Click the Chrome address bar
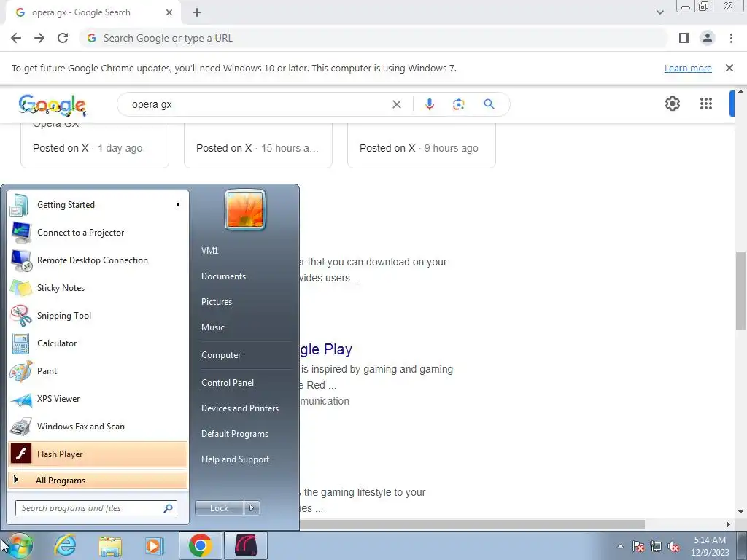 374,38
